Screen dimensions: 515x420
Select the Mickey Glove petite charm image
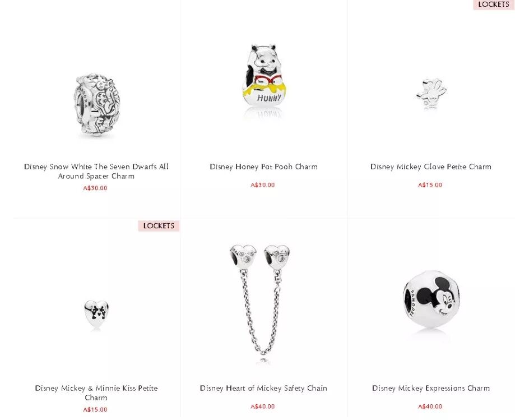(432, 93)
